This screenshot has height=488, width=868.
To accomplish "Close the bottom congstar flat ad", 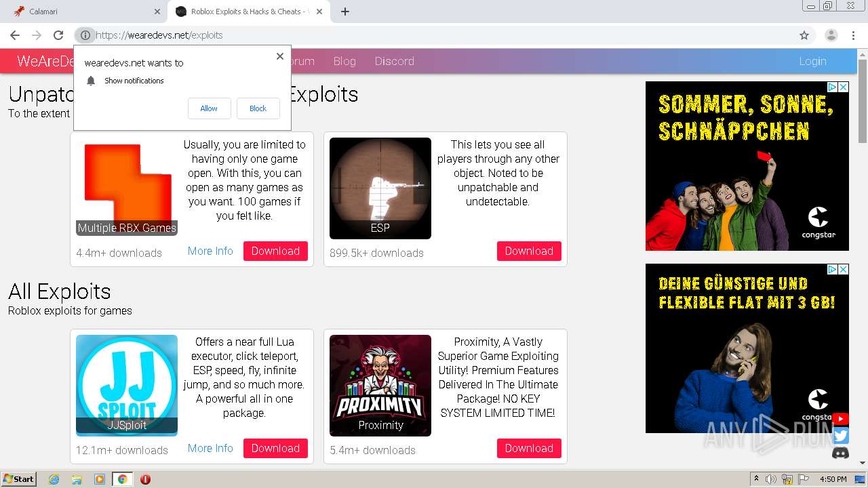I will (x=844, y=269).
